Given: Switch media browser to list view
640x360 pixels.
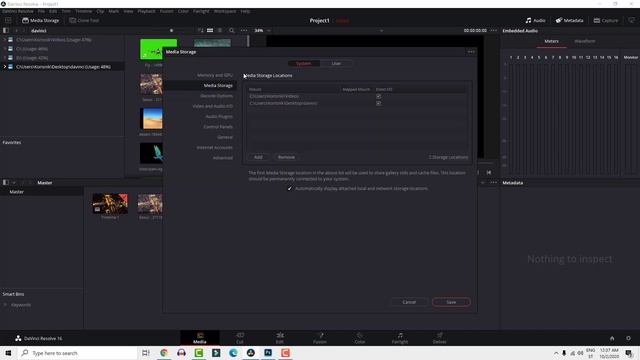Looking at the screenshot, I should (220, 31).
